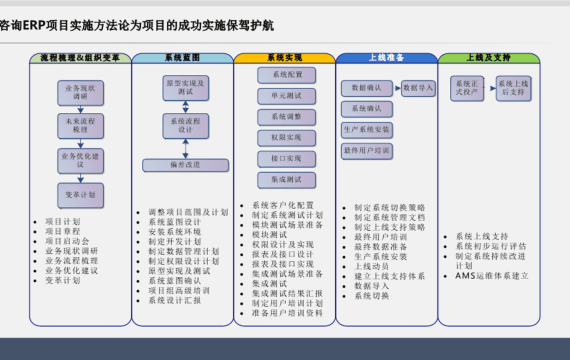Select the 系统客户化配置 bullet text
This screenshot has height=360, width=570.
pos(282,205)
